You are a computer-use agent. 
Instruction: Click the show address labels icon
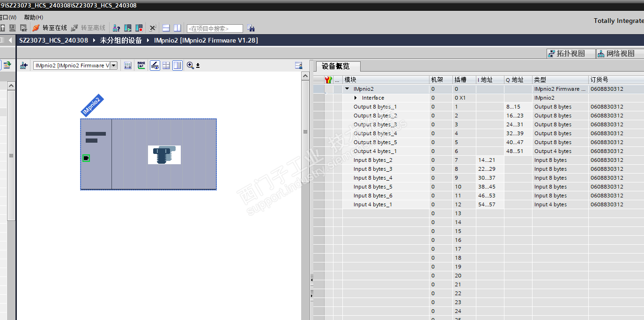point(127,65)
